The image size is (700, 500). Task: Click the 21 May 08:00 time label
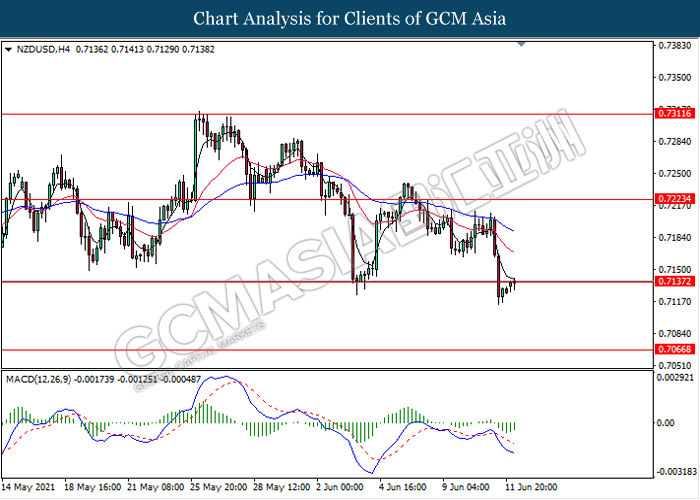(x=155, y=487)
